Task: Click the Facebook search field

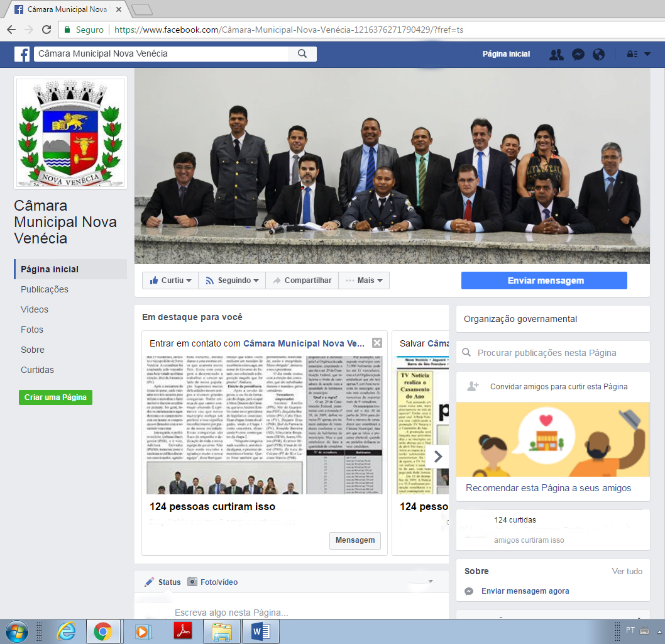Action: (161, 53)
